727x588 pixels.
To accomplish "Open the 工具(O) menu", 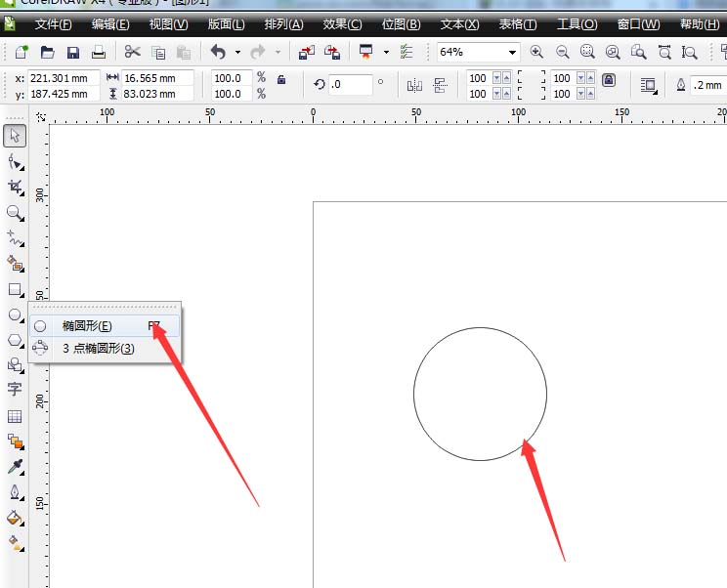I will (x=577, y=24).
